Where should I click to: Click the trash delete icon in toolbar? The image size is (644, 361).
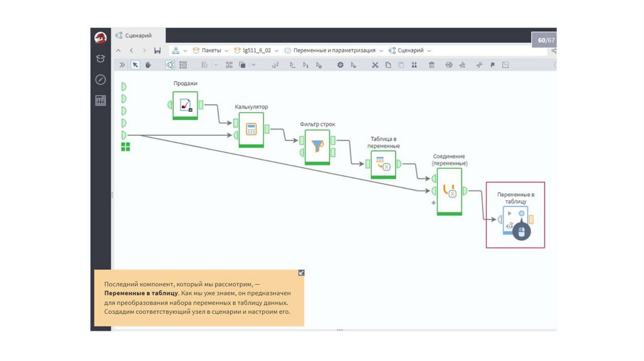tap(431, 65)
